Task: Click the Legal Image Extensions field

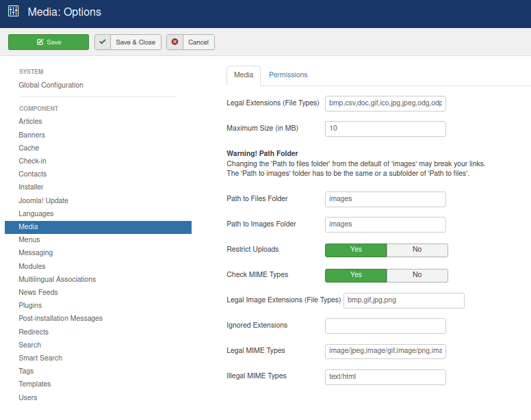Action: [x=404, y=300]
